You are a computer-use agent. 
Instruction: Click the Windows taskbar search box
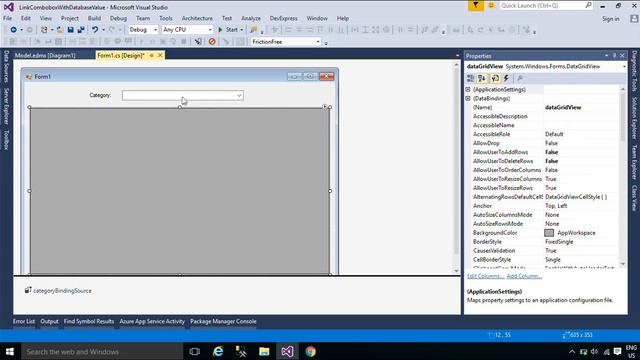(102, 351)
